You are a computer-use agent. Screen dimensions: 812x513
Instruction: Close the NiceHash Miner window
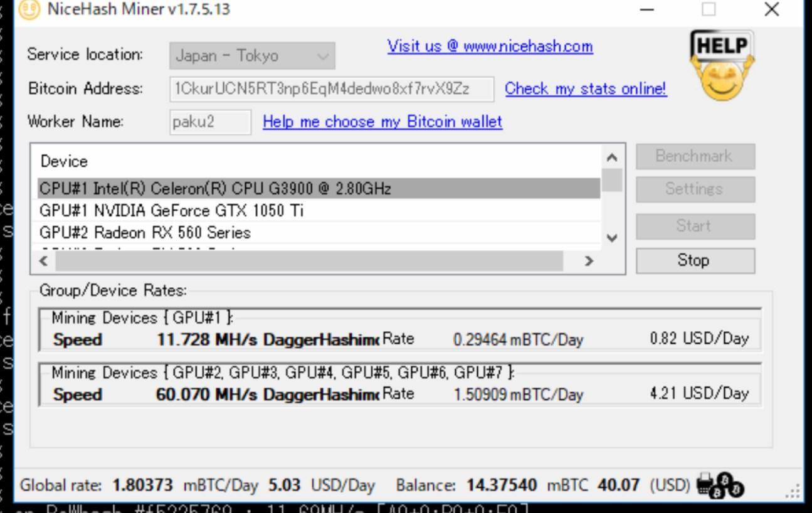[772, 9]
